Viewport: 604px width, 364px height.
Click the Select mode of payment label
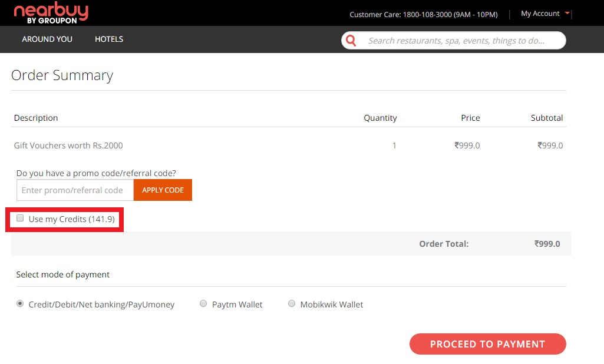point(63,274)
